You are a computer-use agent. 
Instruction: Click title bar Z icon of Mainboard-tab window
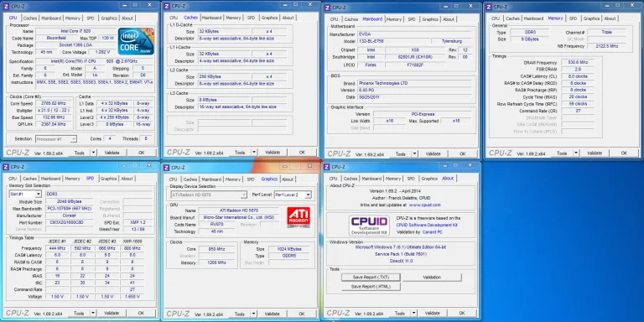click(327, 8)
